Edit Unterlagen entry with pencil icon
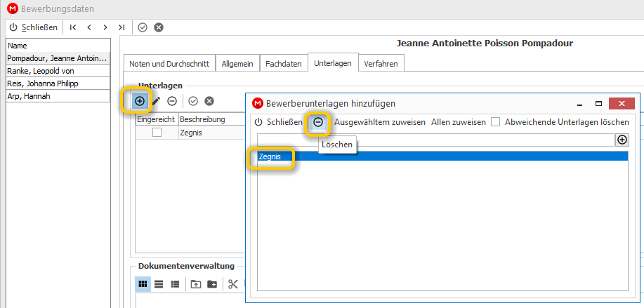 (x=156, y=101)
